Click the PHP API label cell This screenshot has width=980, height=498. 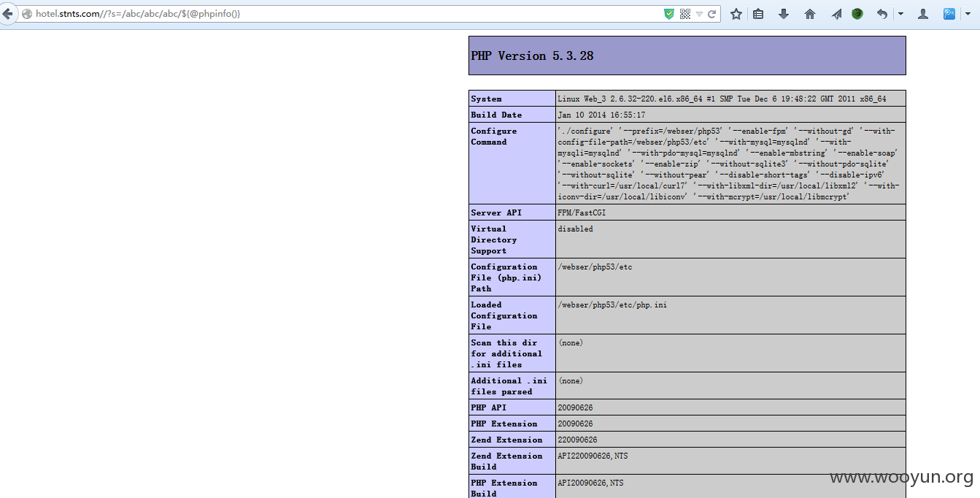[x=512, y=407]
